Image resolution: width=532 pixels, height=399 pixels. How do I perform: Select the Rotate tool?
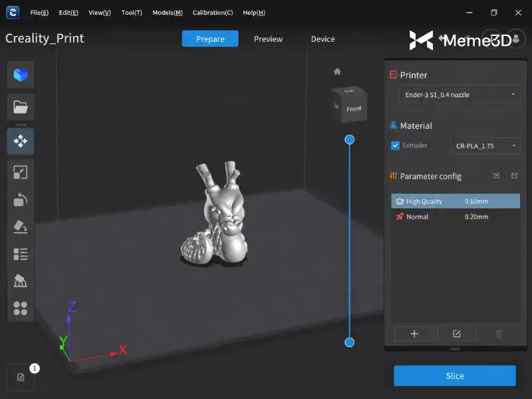tap(21, 199)
